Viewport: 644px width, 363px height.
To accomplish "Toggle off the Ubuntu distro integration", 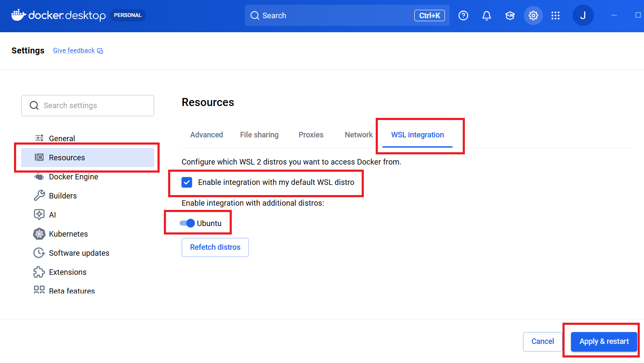I will coord(187,223).
